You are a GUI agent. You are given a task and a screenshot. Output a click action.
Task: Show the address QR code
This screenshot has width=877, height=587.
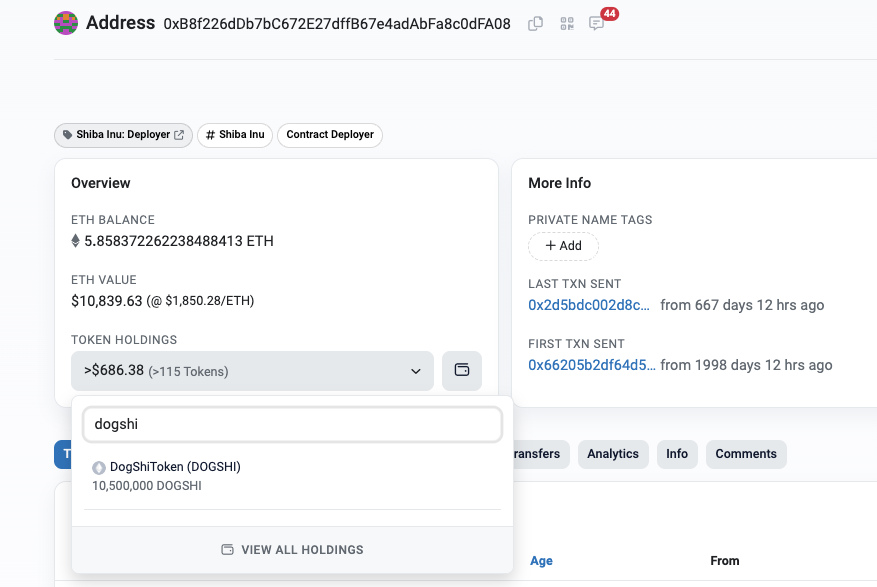[567, 23]
